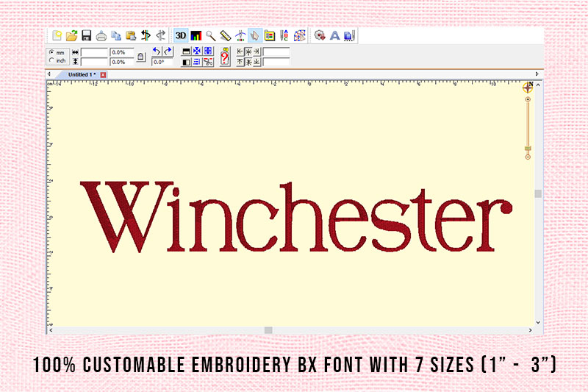Select the magnifying glass zoom tool
This screenshot has width=588, height=392.
210,35
